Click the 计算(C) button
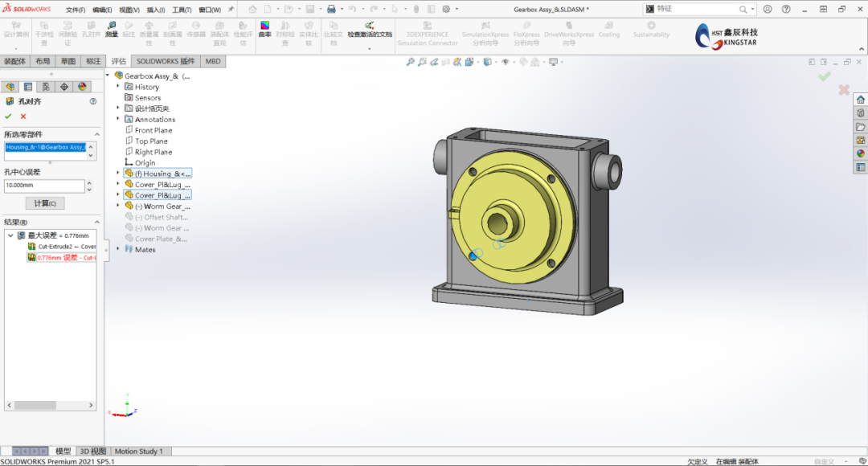The height and width of the screenshot is (466, 868). [x=44, y=202]
